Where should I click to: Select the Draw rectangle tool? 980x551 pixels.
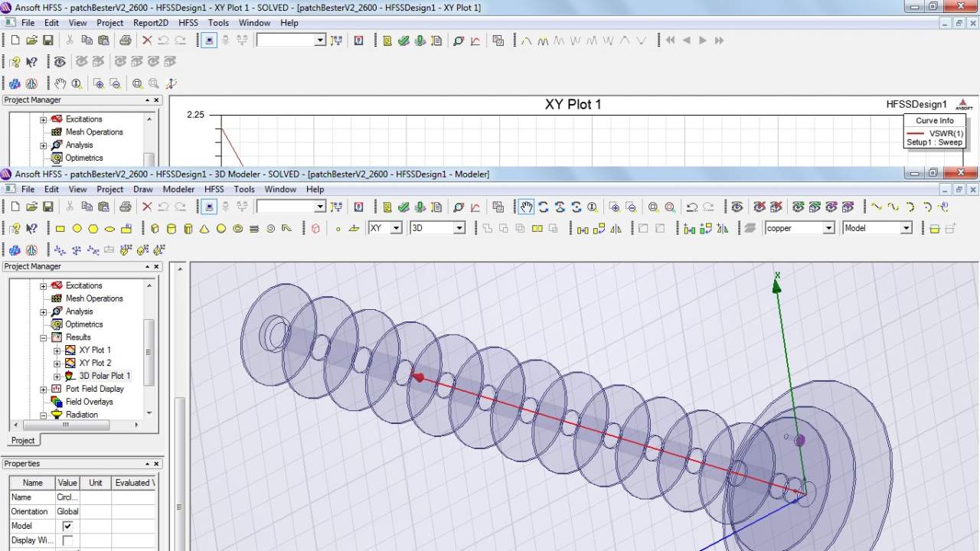coord(60,228)
